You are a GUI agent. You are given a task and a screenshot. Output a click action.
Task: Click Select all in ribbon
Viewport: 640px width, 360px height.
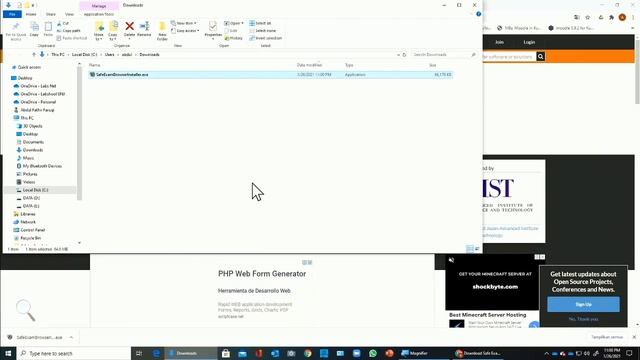tap(260, 23)
